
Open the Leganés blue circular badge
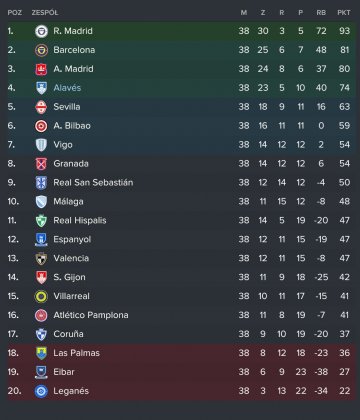pos(41,391)
